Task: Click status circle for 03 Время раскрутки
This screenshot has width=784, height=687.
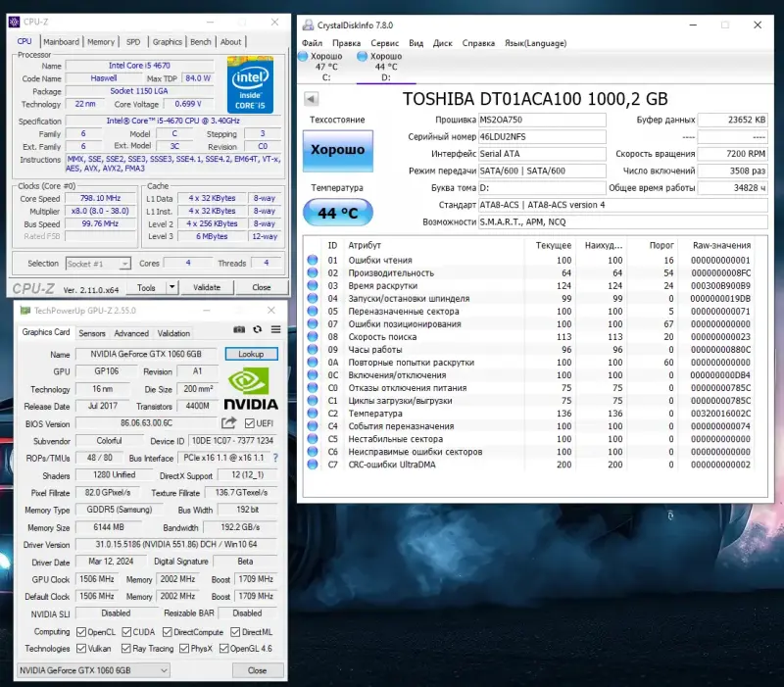Action: (x=313, y=285)
